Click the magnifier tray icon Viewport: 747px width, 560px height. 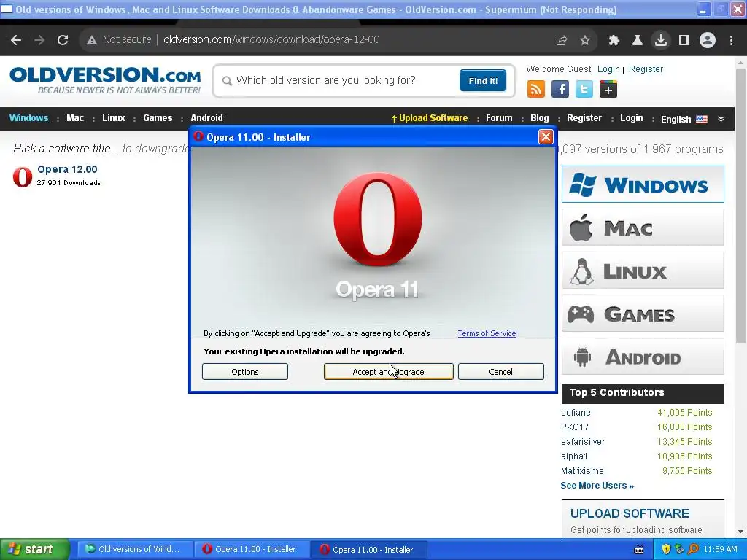click(x=693, y=549)
